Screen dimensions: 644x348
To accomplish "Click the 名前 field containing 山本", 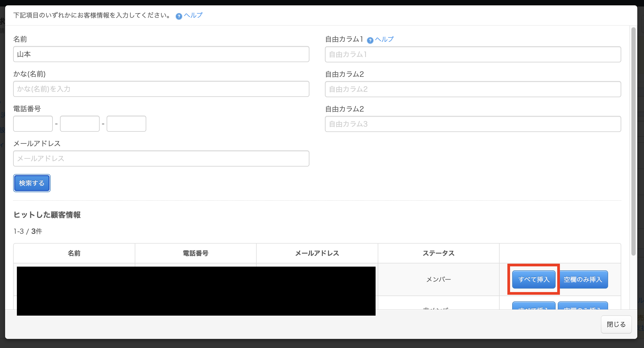I will pyautogui.click(x=161, y=54).
